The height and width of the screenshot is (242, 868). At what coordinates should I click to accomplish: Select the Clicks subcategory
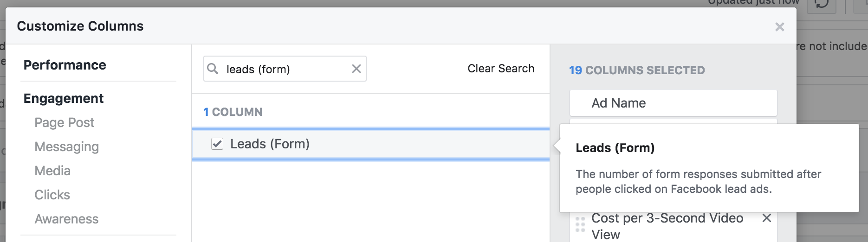click(x=52, y=195)
